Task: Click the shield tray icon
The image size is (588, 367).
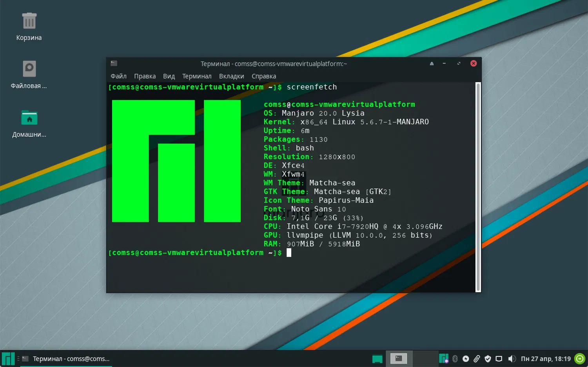Action: [x=488, y=359]
